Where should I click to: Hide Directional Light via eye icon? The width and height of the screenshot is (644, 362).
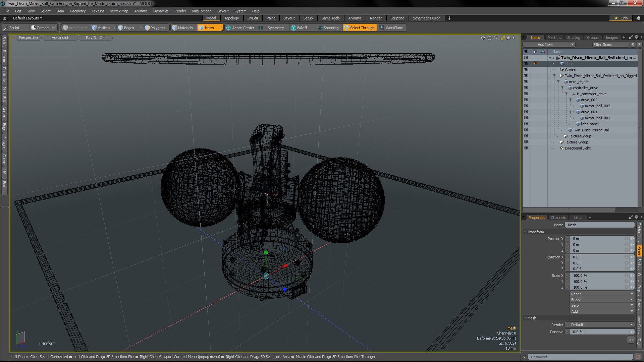tap(526, 148)
